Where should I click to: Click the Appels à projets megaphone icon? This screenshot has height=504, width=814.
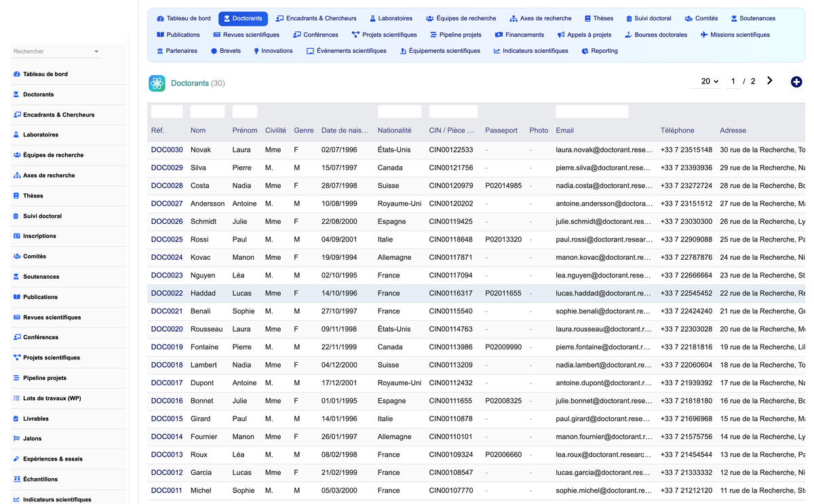click(x=561, y=35)
